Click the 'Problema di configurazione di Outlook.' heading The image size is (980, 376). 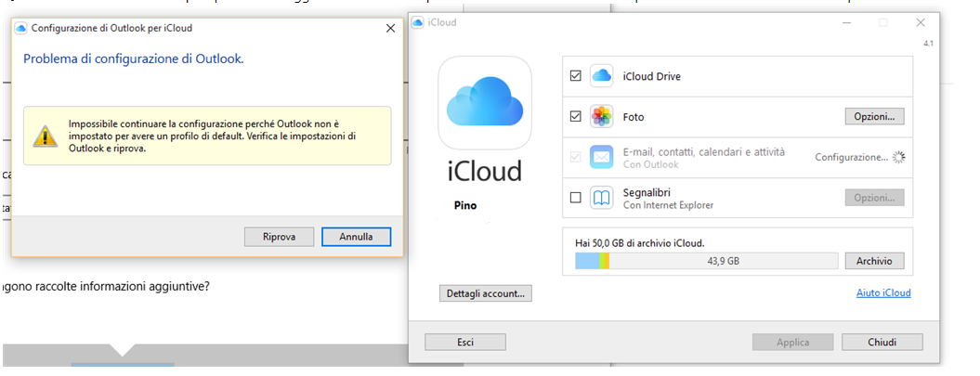[133, 59]
